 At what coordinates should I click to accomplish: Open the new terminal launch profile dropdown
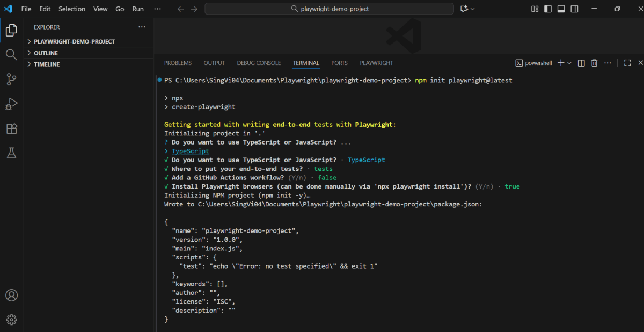569,63
